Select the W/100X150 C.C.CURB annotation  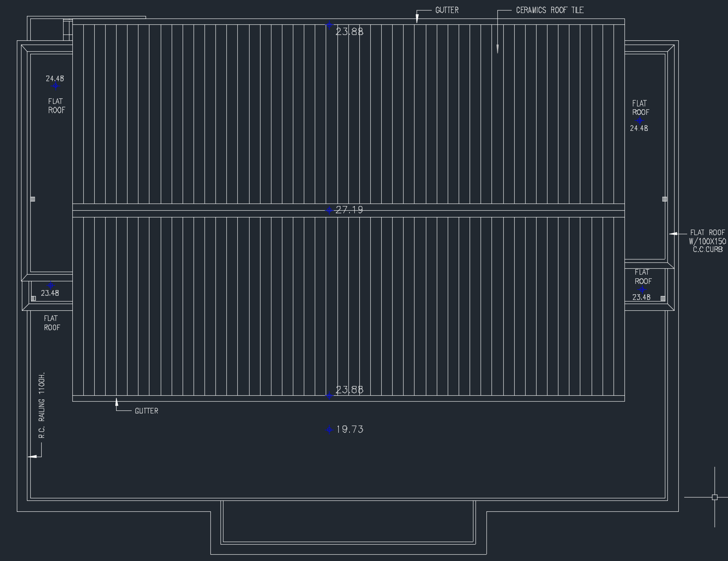(x=707, y=245)
